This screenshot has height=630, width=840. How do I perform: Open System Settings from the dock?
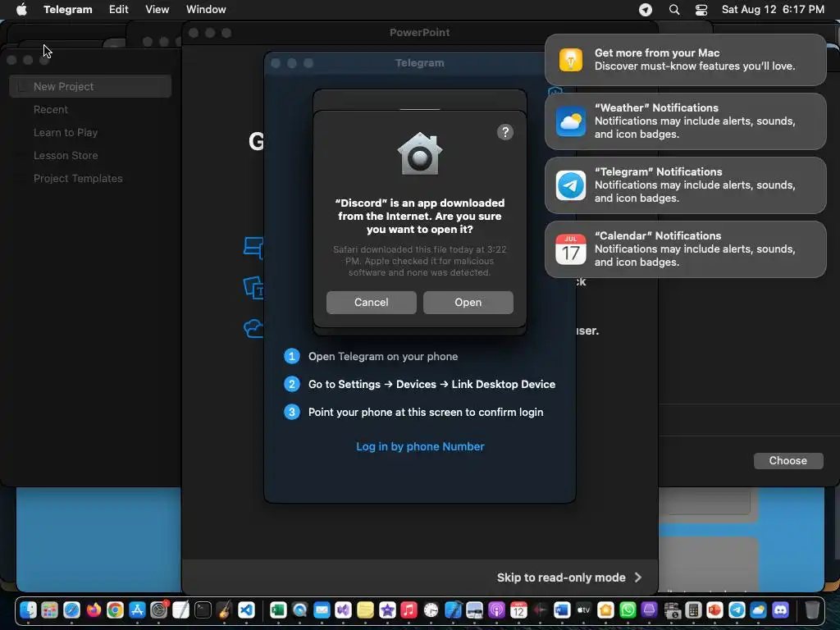coord(158,609)
